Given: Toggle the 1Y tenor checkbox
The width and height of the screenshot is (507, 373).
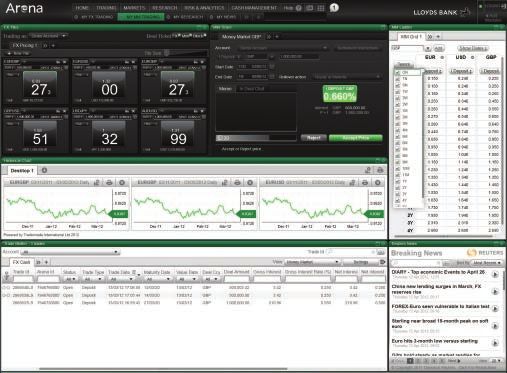Looking at the screenshot, I should (x=398, y=181).
